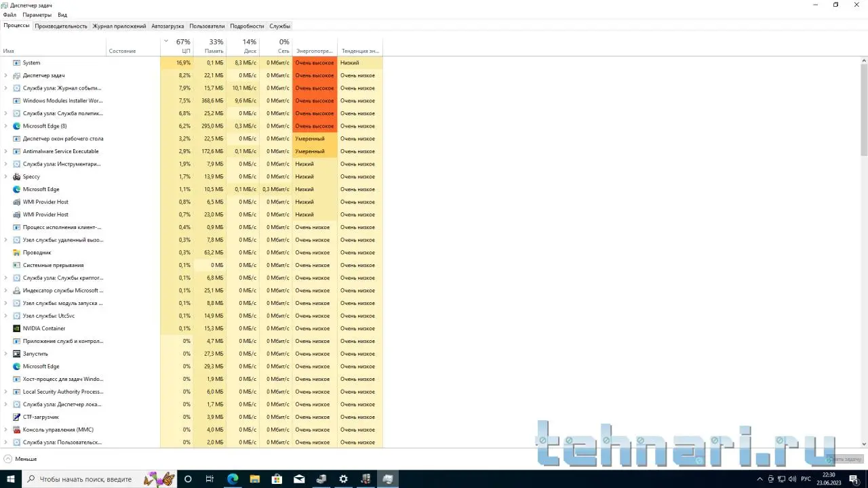
Task: Open the Вид menu
Action: [x=62, y=15]
